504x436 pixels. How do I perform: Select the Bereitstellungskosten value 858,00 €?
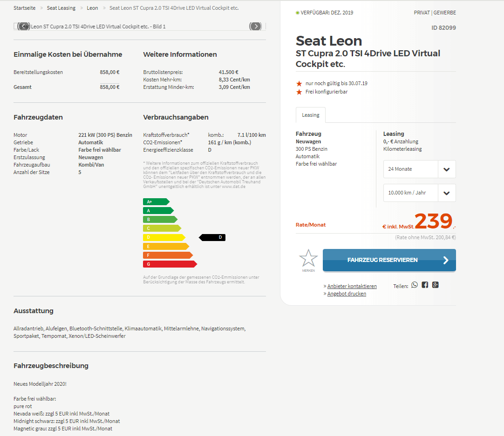pos(109,72)
